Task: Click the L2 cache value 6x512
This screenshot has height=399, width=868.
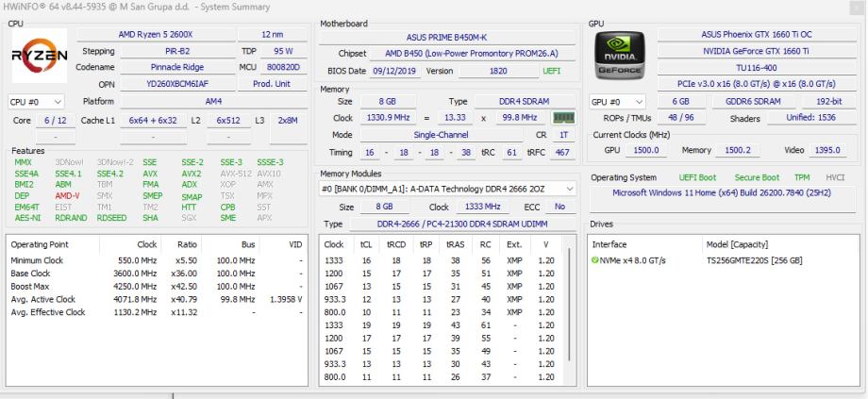Action: point(229,120)
